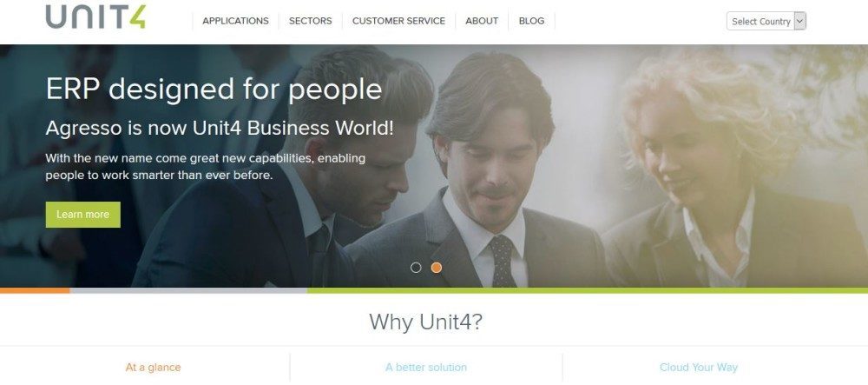Select the orange active carousel dot
868x385 pixels.
(x=437, y=268)
